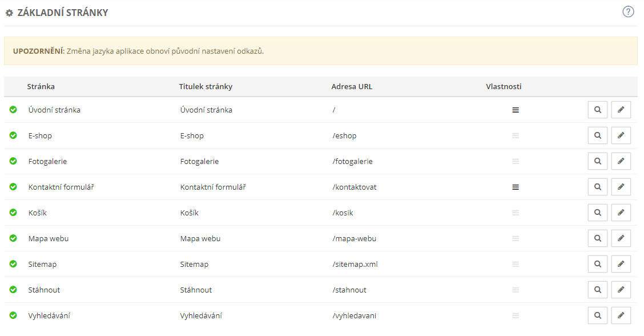Toggle active status of the E-shop page
This screenshot has height=336, width=644.
click(x=13, y=135)
